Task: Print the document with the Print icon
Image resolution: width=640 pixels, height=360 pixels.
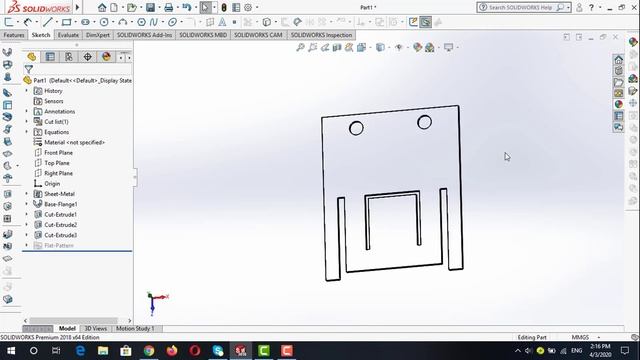Action: coord(168,7)
